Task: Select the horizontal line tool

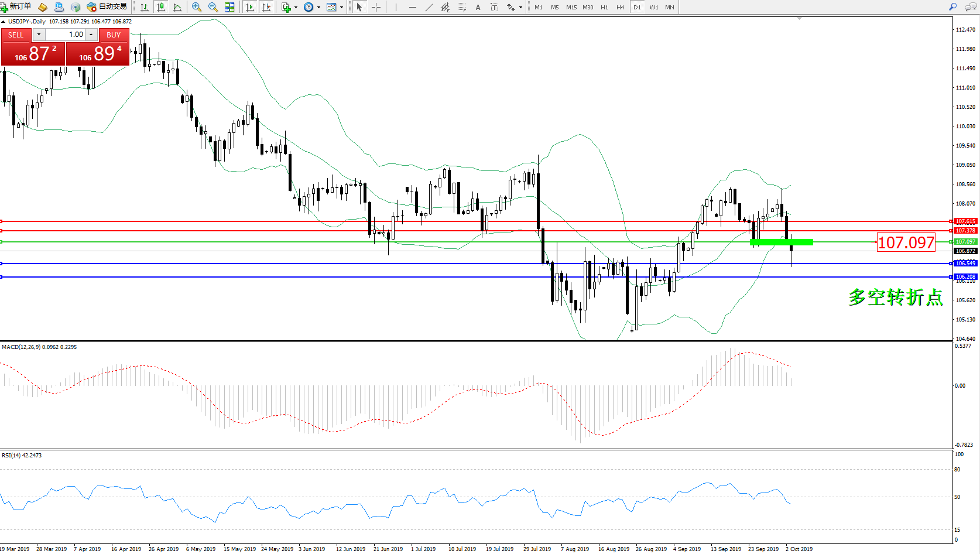Action: (413, 7)
